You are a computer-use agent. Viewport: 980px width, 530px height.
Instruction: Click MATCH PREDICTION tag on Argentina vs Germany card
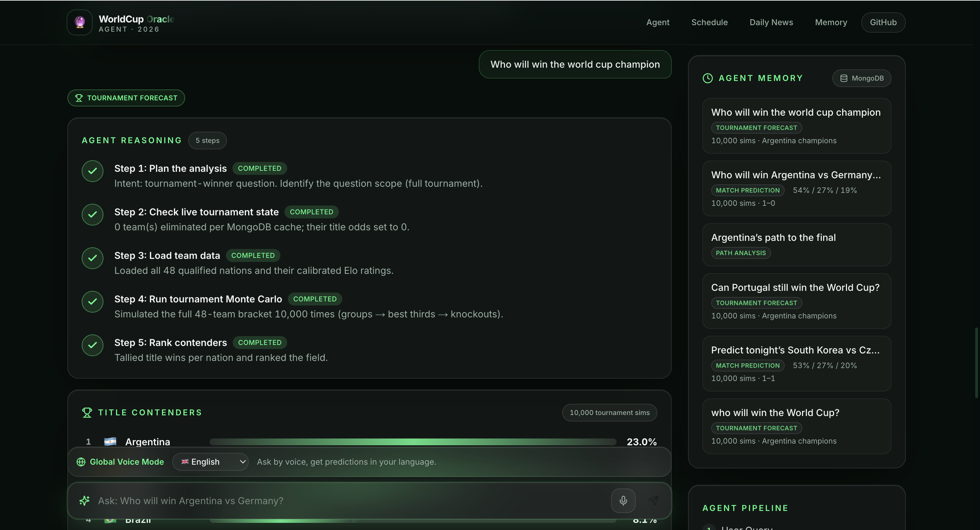point(748,190)
